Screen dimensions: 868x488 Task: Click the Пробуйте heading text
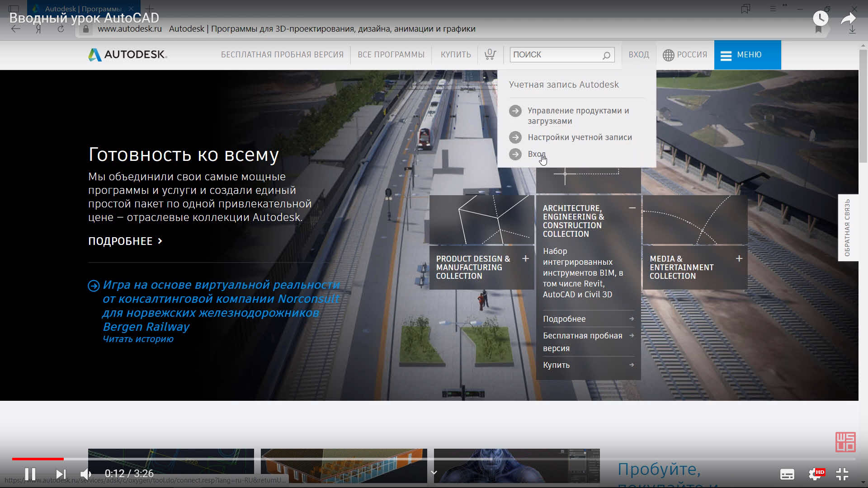659,469
